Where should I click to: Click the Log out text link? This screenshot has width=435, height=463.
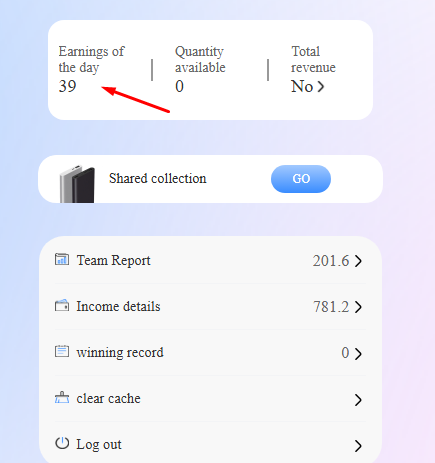point(99,445)
